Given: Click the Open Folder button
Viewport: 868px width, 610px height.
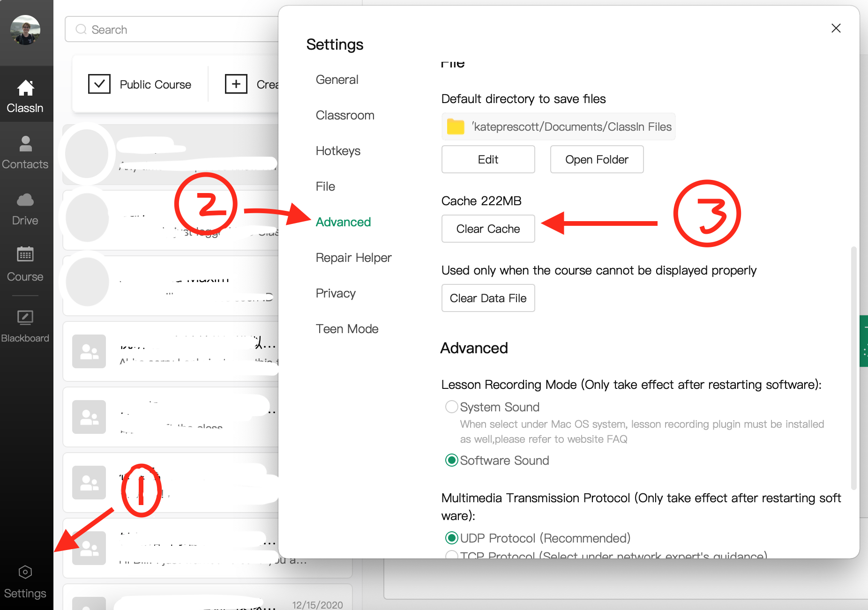Looking at the screenshot, I should tap(597, 159).
